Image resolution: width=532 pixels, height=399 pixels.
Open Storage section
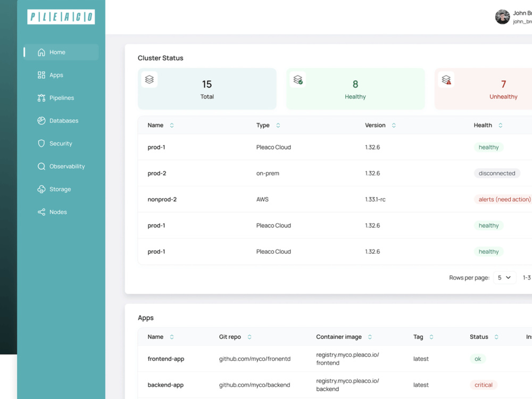pyautogui.click(x=61, y=189)
